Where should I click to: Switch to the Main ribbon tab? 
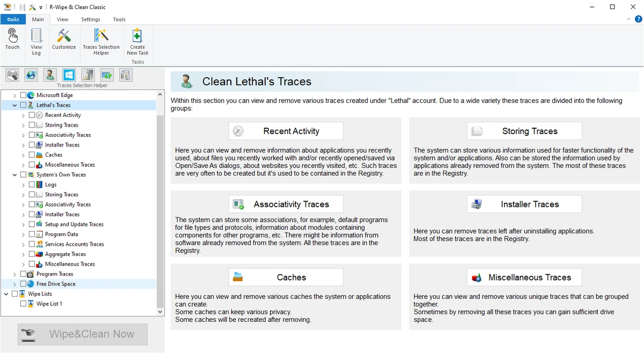(38, 19)
